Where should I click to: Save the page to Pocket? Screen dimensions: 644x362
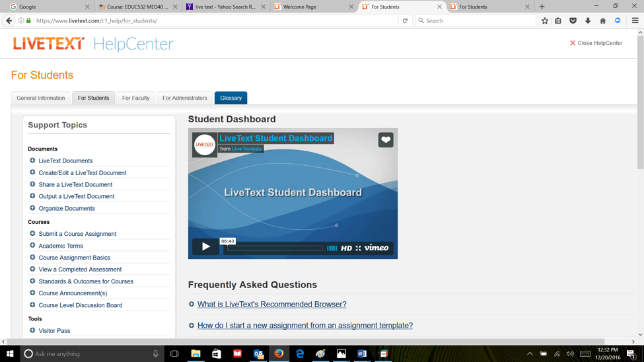pos(573,20)
